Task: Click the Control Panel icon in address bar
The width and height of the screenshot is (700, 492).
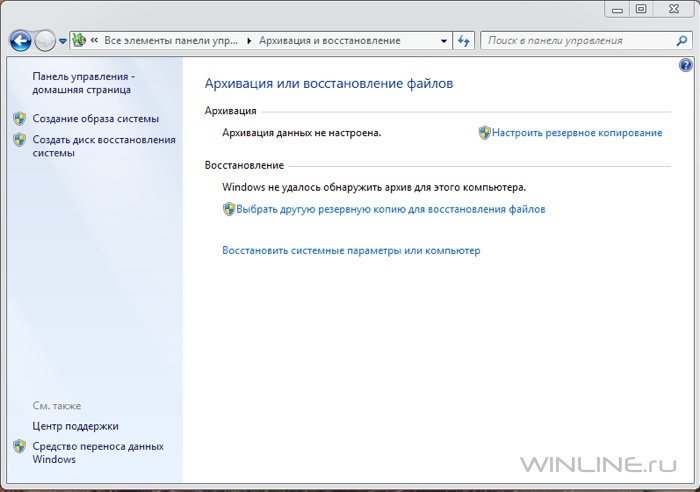Action: point(79,40)
